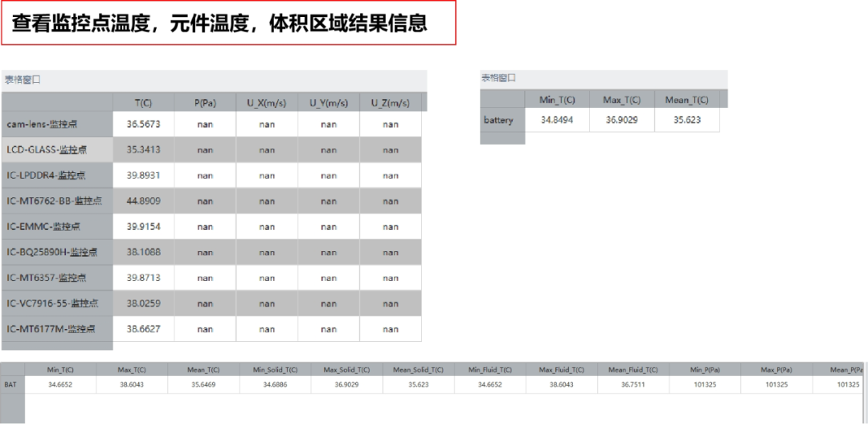Select the BAT row header
This screenshot has height=424, width=868.
pyautogui.click(x=13, y=384)
